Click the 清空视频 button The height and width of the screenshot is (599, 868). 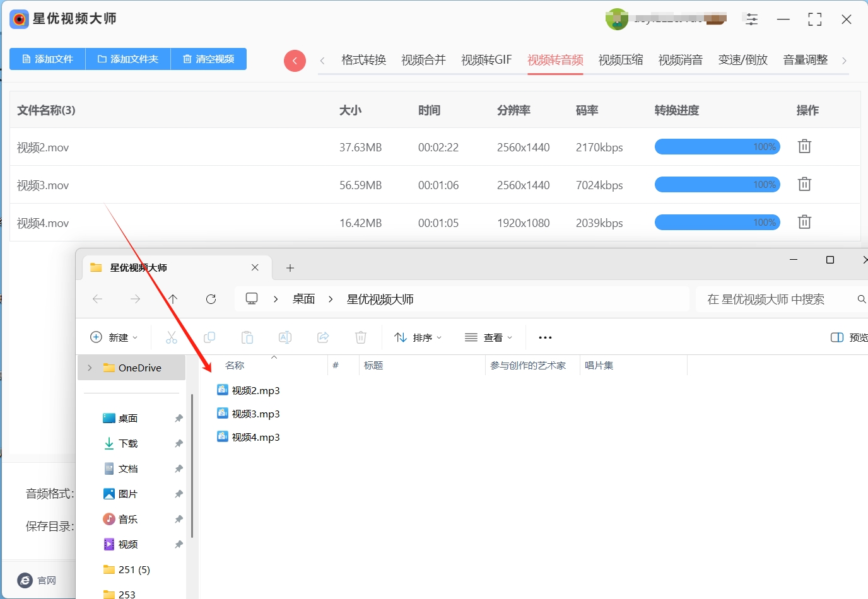pos(209,59)
